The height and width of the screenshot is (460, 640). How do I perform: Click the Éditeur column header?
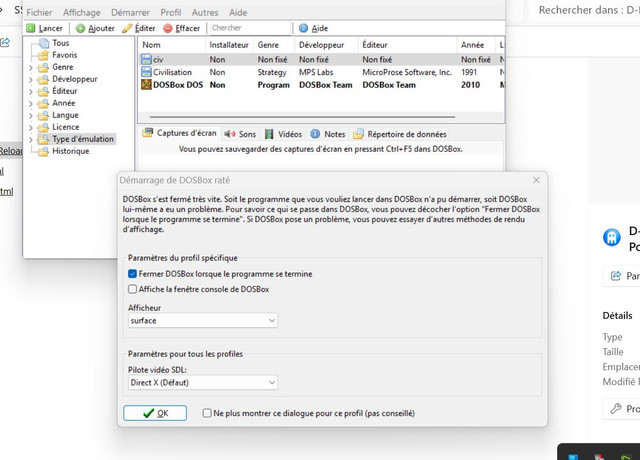pyautogui.click(x=407, y=45)
